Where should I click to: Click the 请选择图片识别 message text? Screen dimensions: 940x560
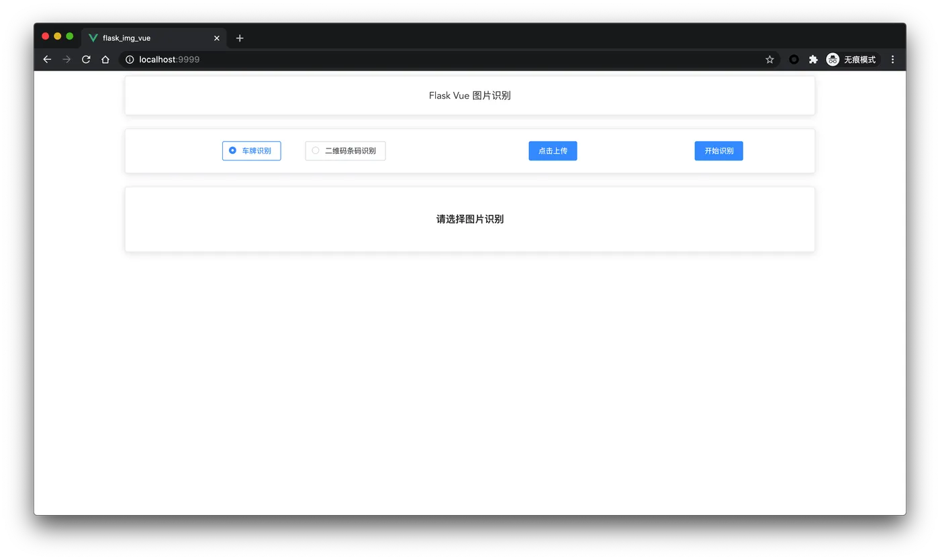[x=470, y=219]
